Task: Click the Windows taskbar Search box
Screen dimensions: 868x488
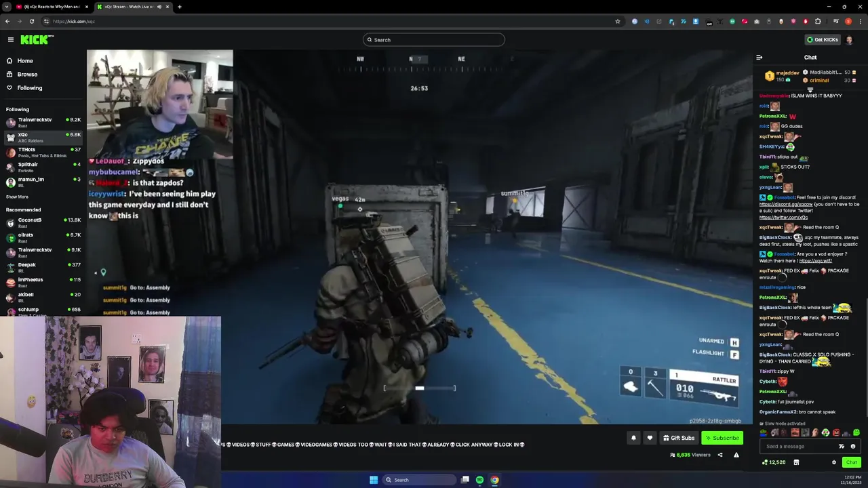Action: tap(418, 480)
